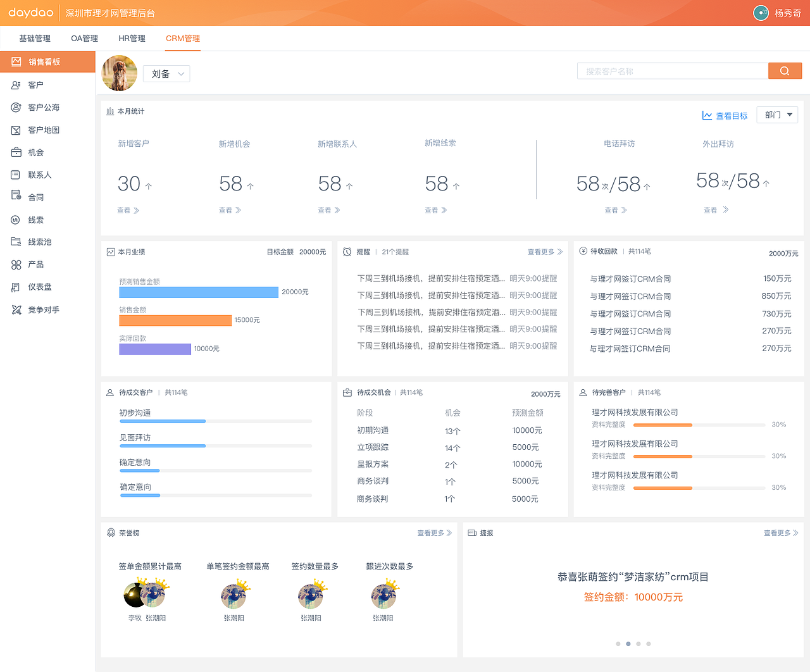Click 查看更多 in the 荣誉榜 panel
810x672 pixels.
[x=435, y=533]
